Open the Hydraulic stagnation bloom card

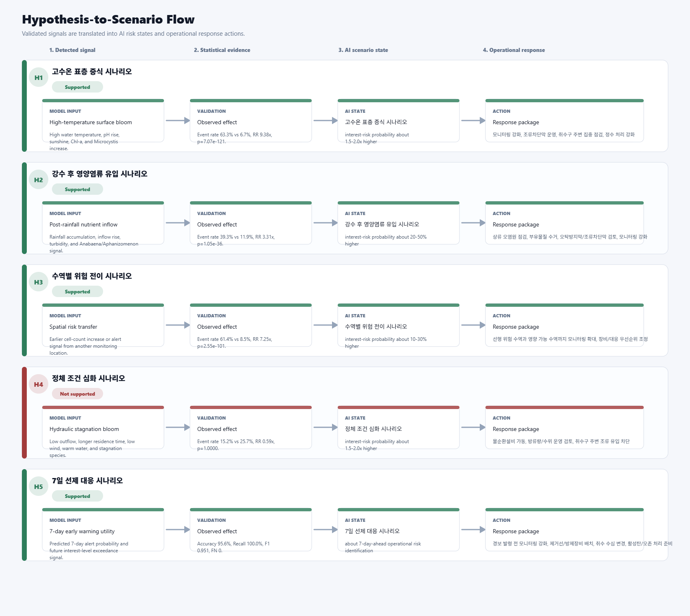[x=103, y=427]
